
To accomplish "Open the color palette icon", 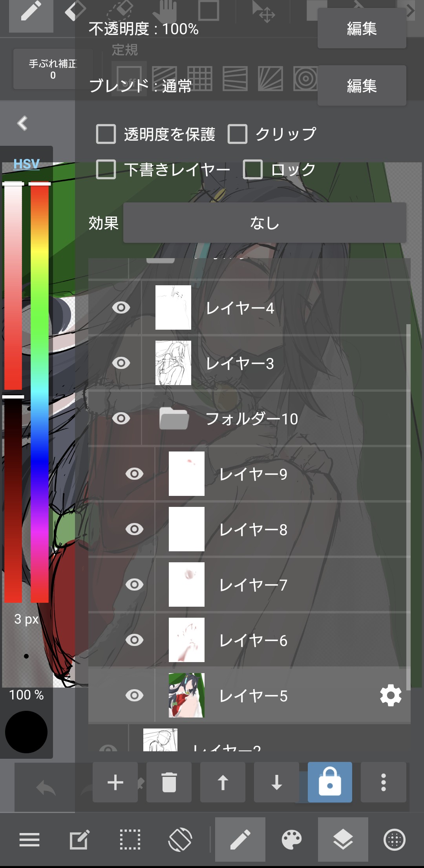I will coord(292,840).
